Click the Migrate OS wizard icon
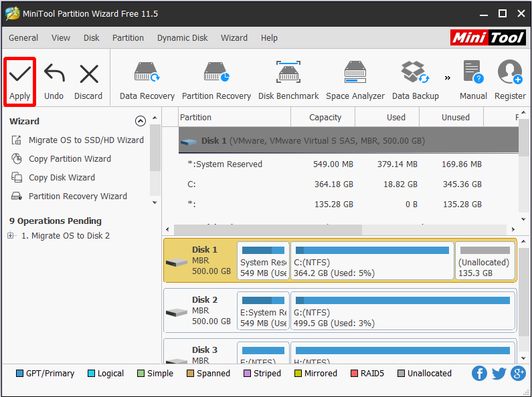The width and height of the screenshot is (532, 397). tap(17, 140)
